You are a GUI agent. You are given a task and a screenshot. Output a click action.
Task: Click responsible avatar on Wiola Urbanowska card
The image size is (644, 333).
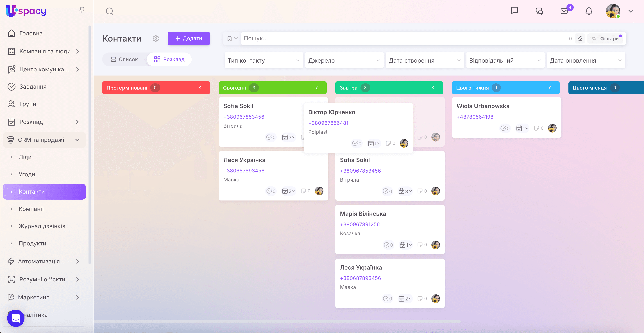pos(552,128)
